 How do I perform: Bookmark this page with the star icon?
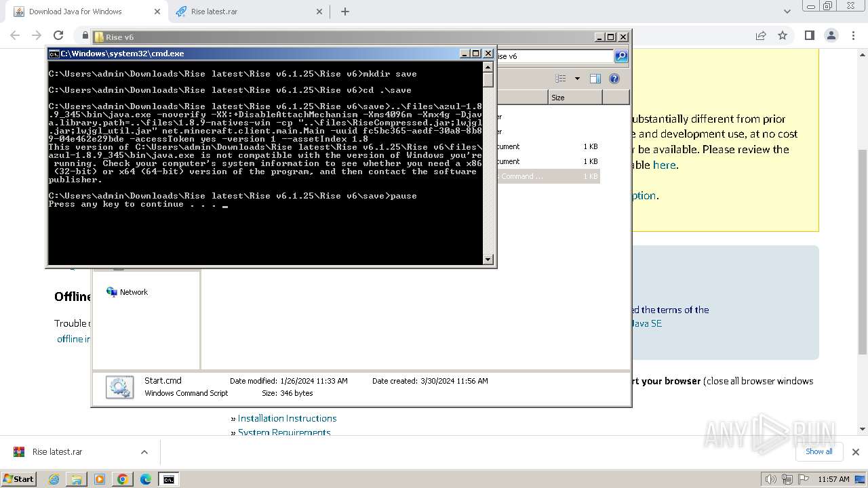point(783,35)
